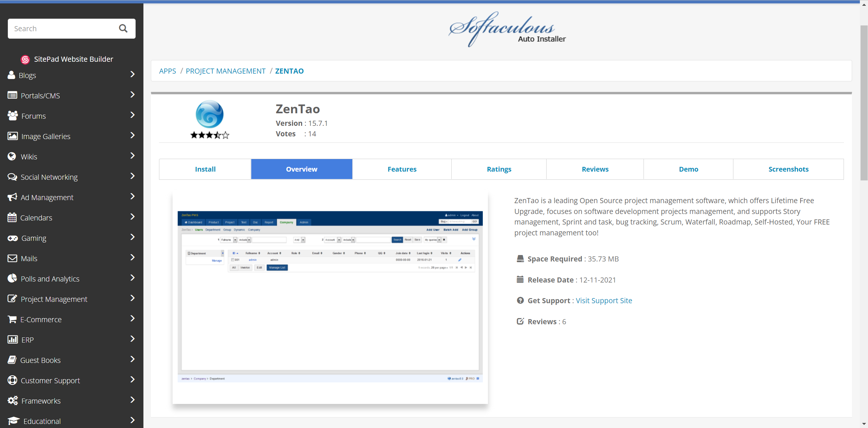Open Visit Support Site link

[604, 300]
